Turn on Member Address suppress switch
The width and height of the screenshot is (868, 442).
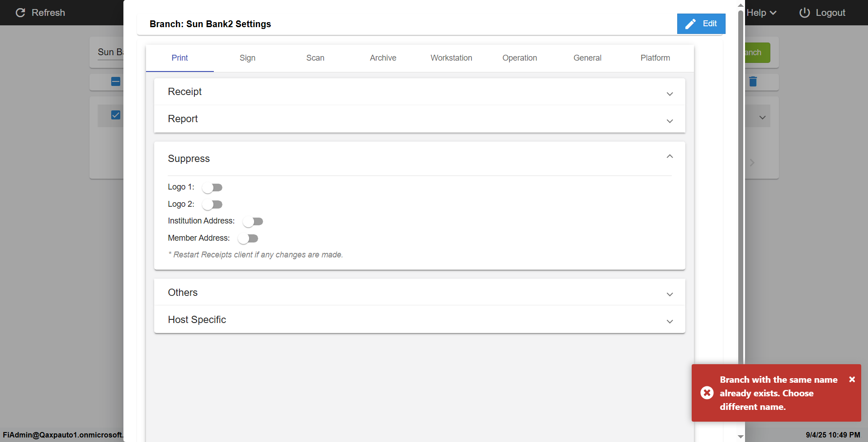(248, 238)
